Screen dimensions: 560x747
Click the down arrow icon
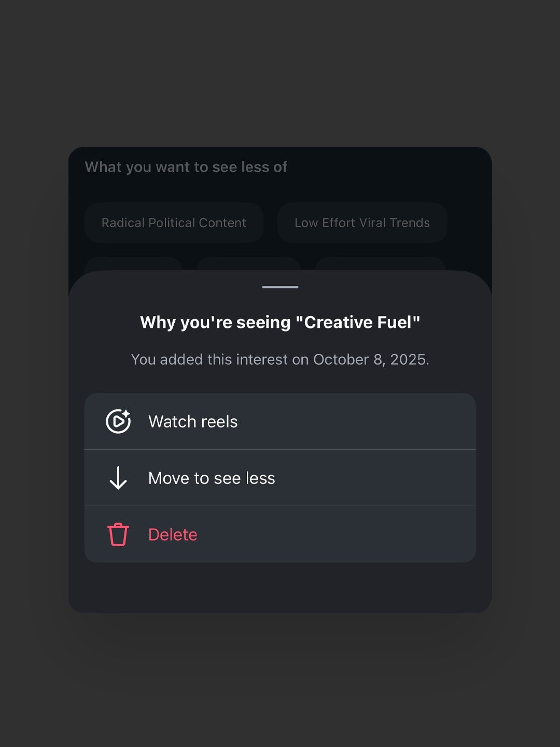118,478
